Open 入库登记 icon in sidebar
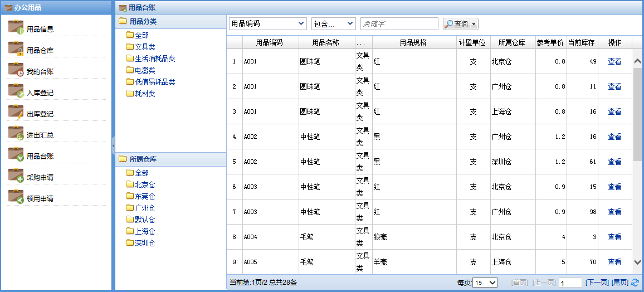This screenshot has height=292, width=644. [x=16, y=91]
